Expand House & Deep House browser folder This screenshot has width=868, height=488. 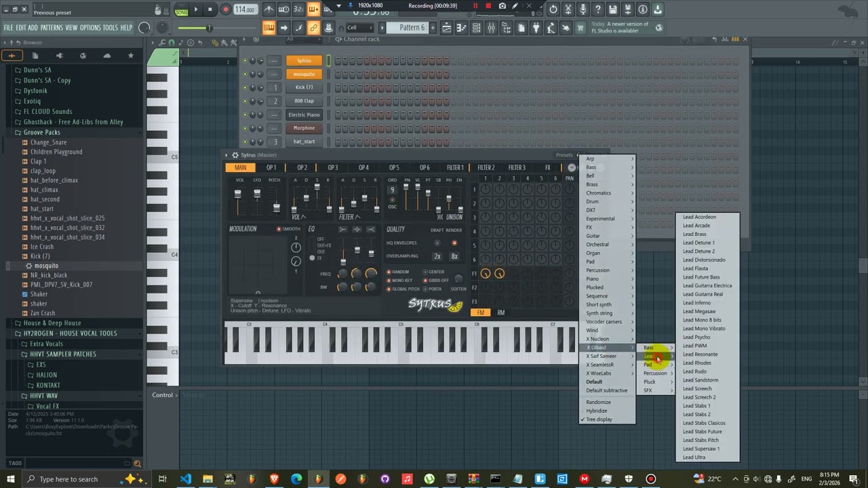(x=52, y=323)
